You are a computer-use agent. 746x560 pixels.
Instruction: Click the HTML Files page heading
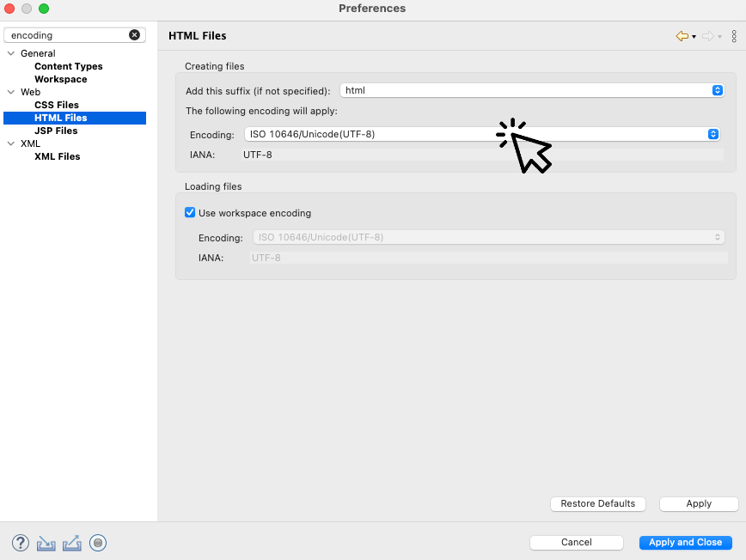click(198, 36)
